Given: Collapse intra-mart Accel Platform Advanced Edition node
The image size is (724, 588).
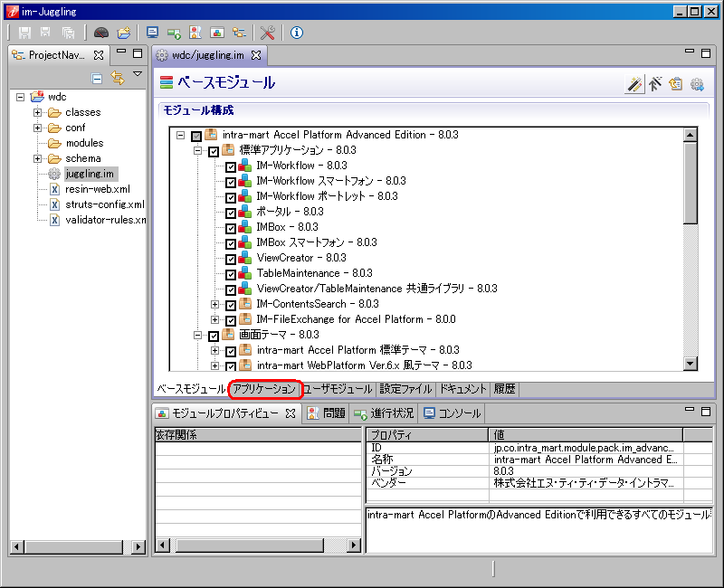Looking at the screenshot, I should (180, 135).
